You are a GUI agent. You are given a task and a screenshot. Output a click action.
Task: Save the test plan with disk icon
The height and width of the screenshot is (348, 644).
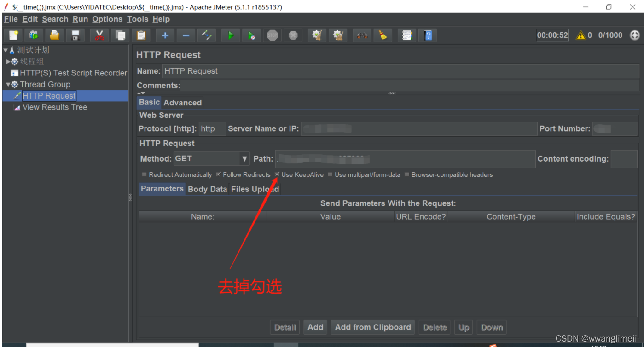click(x=76, y=35)
